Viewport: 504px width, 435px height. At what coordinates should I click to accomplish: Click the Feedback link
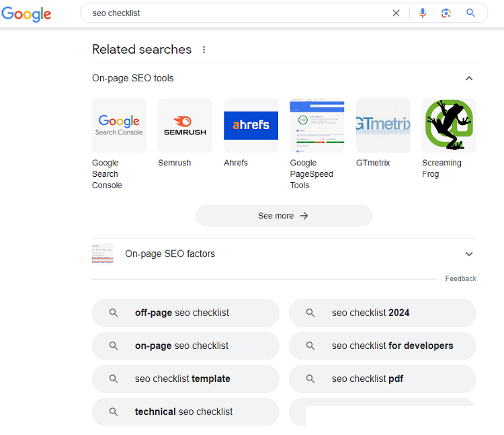pyautogui.click(x=460, y=279)
